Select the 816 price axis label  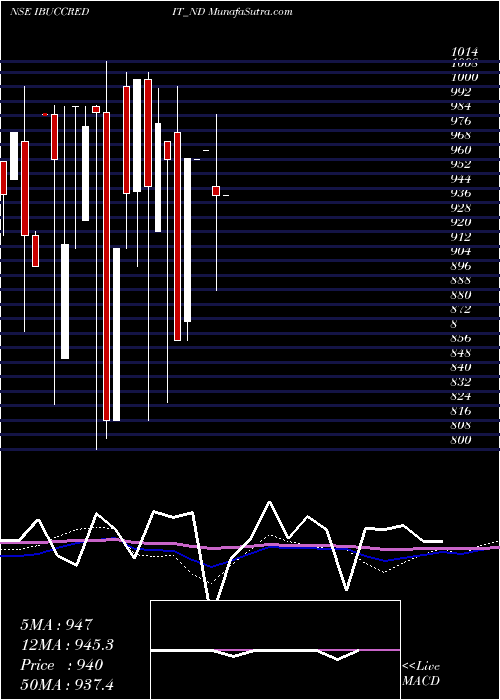pos(461,411)
